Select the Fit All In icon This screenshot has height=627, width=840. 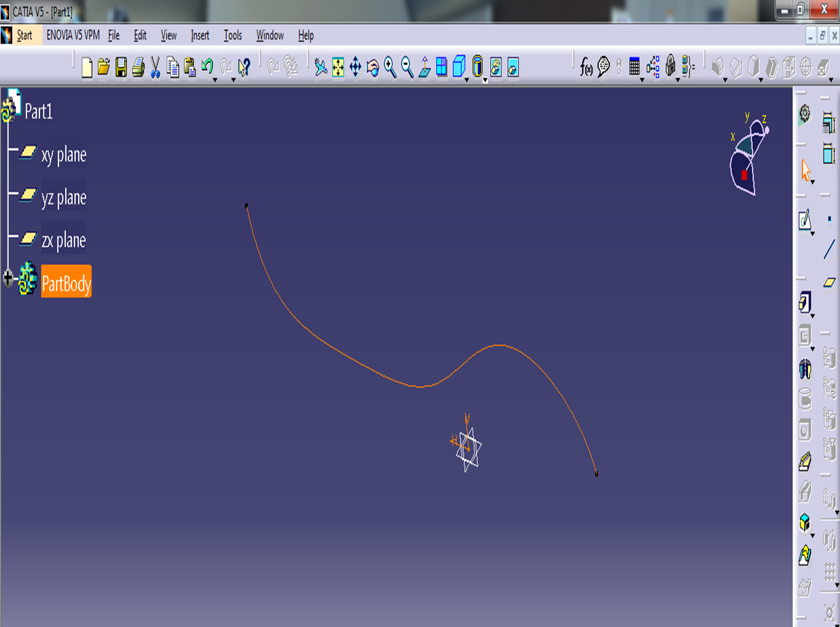coord(338,67)
